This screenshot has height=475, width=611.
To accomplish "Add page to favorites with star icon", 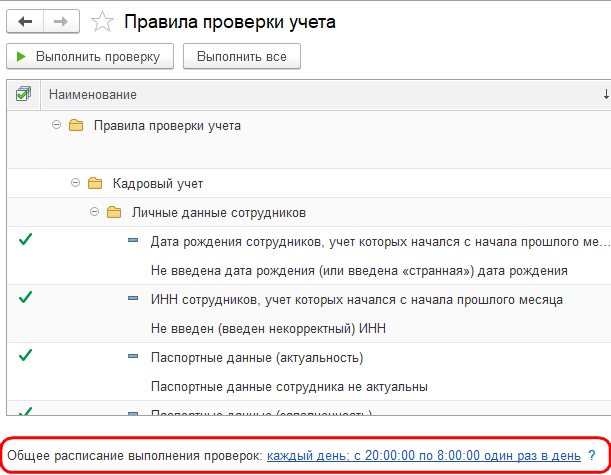I will click(x=102, y=21).
